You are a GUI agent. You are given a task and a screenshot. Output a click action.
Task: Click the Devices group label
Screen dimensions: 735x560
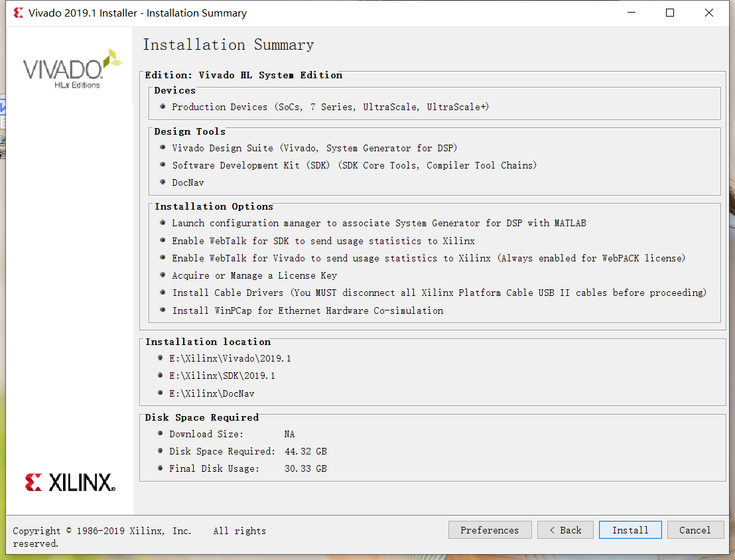tap(175, 90)
